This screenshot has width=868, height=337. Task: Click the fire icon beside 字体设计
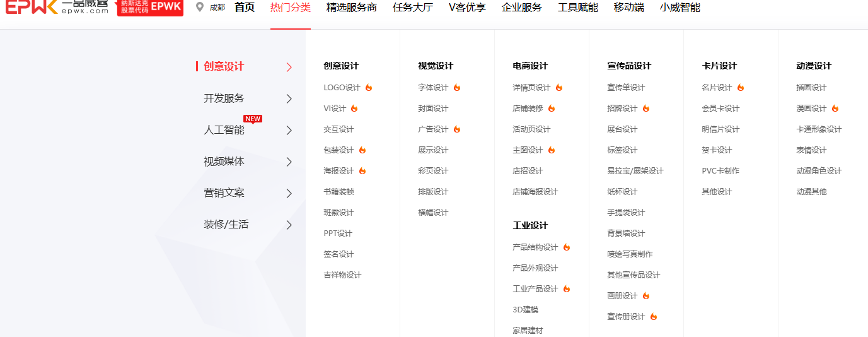tap(456, 88)
